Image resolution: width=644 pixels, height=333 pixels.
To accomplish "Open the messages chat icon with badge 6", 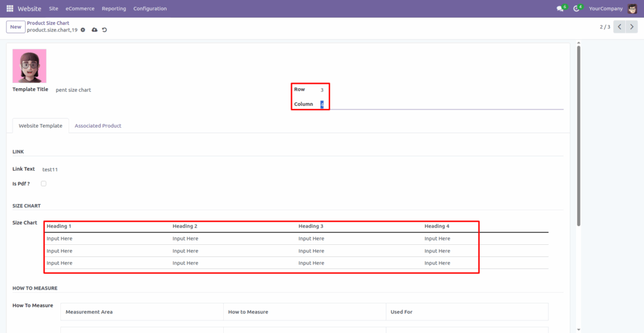I will coord(560,9).
